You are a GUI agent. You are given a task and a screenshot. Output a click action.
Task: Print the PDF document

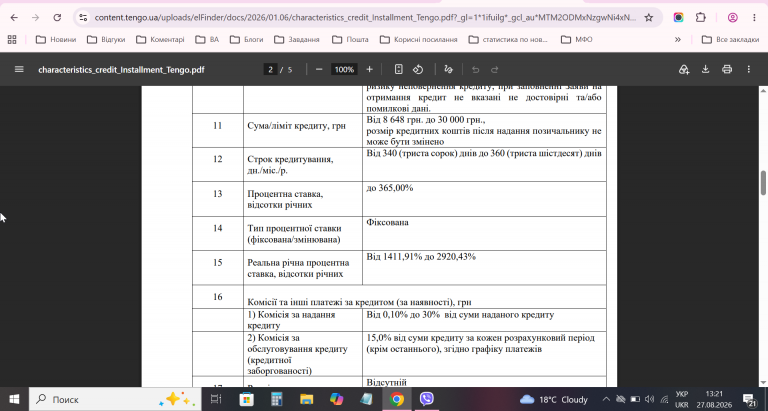pos(727,70)
